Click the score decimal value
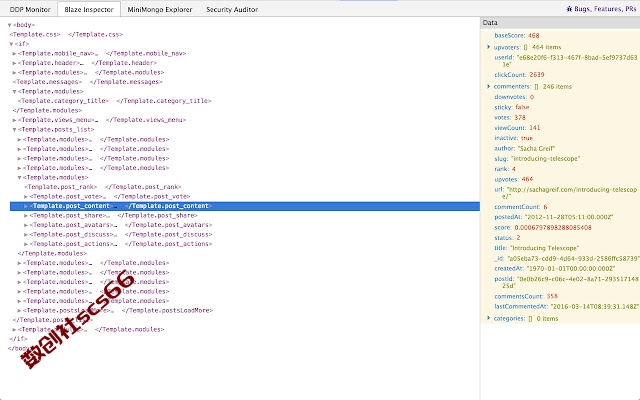Viewport: 640px width, 400px height. point(553,228)
